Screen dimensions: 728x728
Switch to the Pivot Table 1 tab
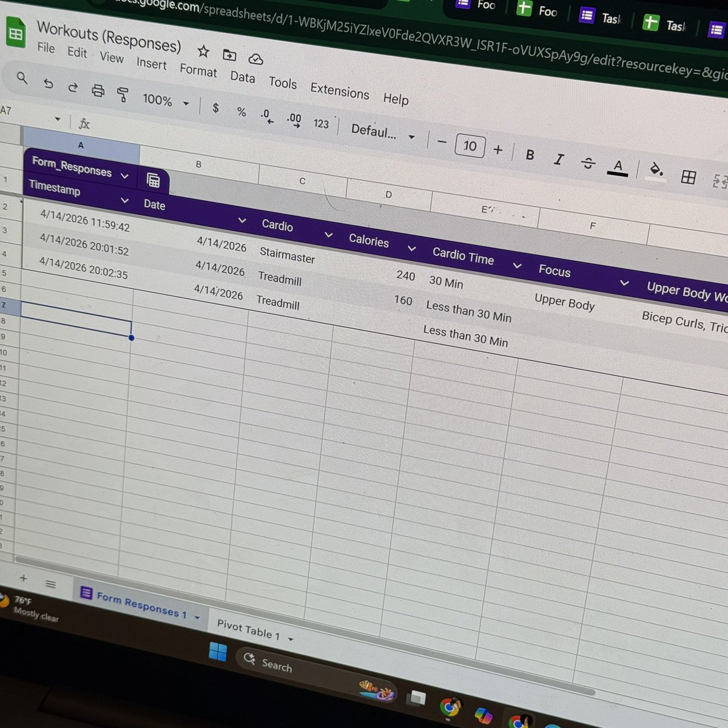(x=248, y=630)
